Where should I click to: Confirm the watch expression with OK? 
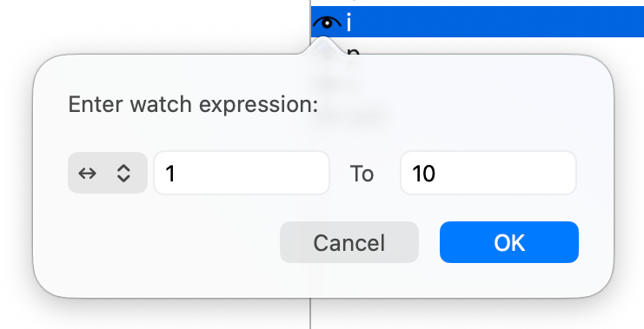[x=509, y=242]
